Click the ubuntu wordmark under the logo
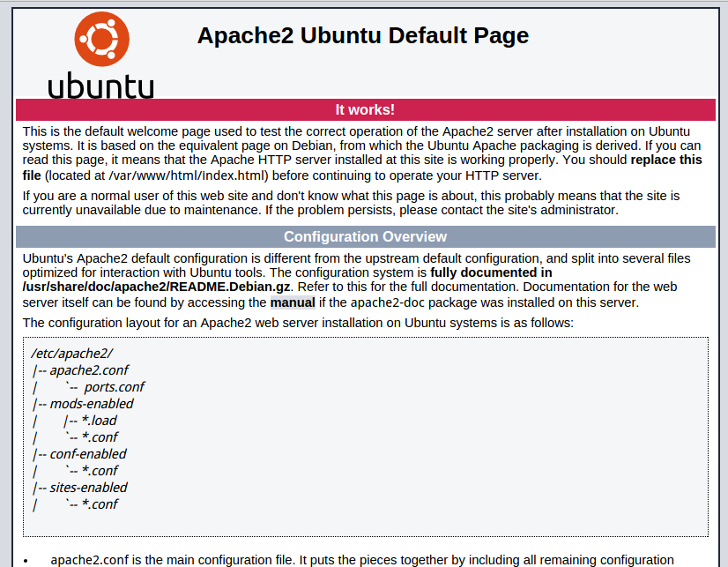This screenshot has width=728, height=567. click(100, 86)
